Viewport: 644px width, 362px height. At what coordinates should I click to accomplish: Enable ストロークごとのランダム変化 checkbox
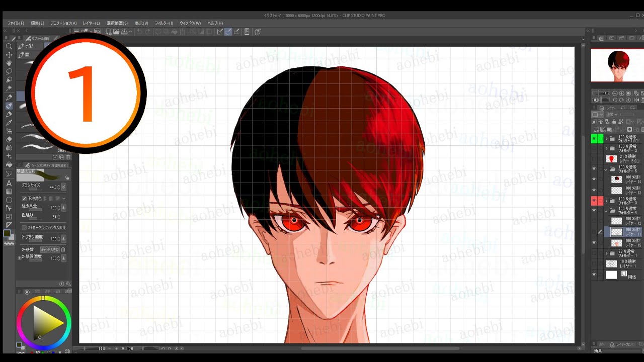[24, 228]
